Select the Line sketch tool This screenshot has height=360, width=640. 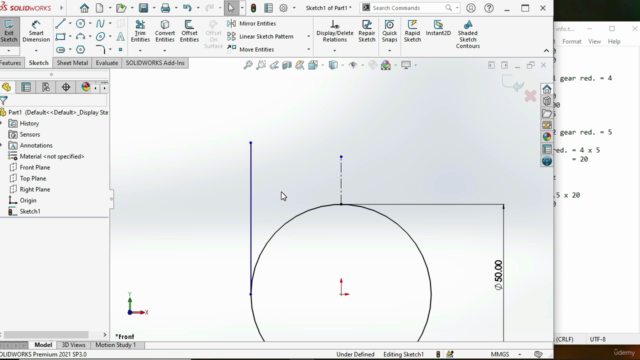coord(60,24)
